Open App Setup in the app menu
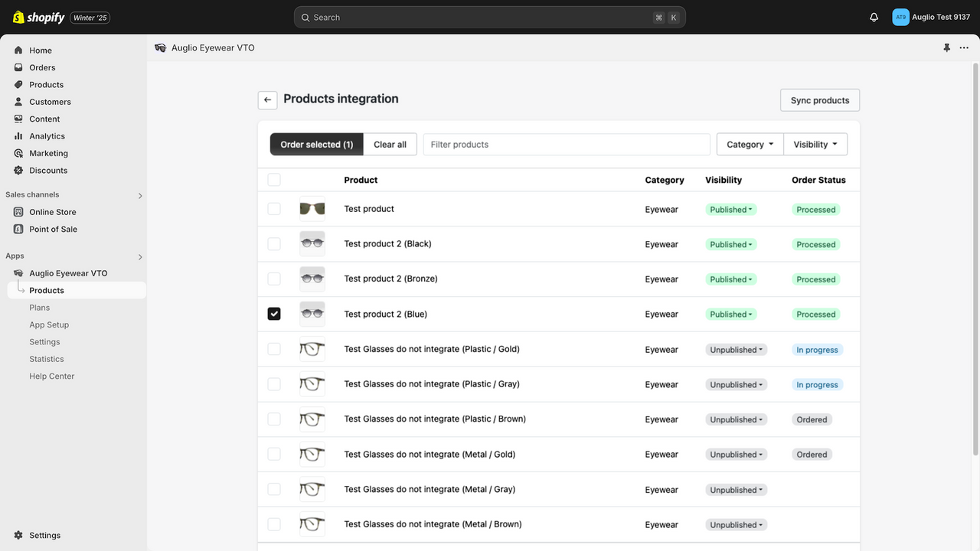 [x=49, y=324]
